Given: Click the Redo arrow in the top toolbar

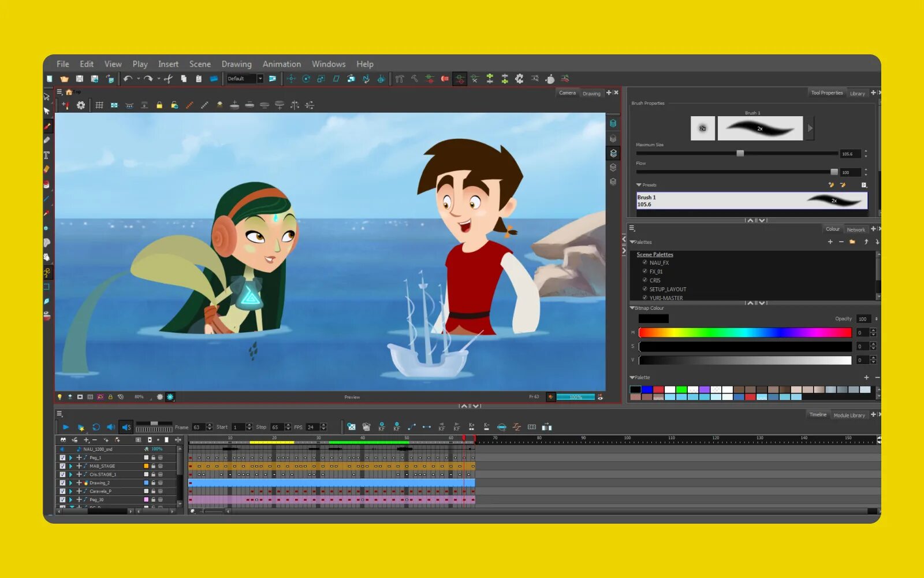Looking at the screenshot, I should [x=148, y=79].
